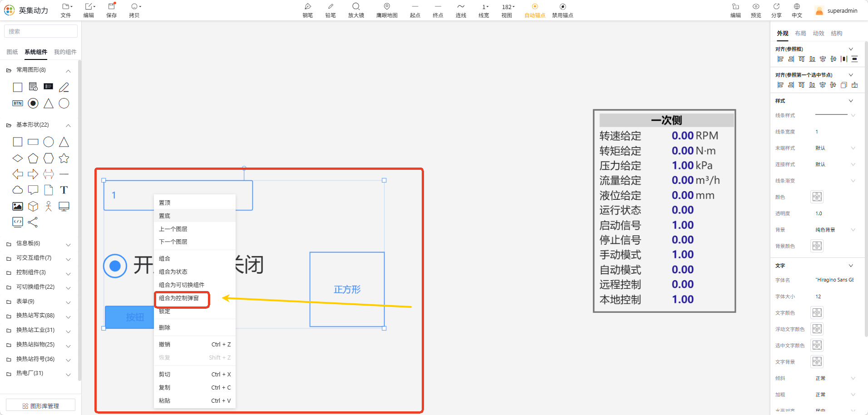Select the 铅笔 pencil tool
This screenshot has height=415, width=868.
(x=330, y=10)
